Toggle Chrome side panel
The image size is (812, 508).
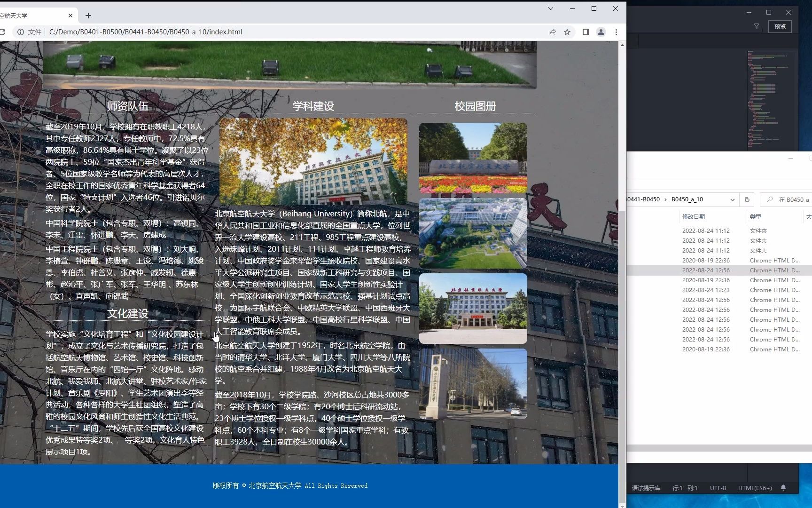point(586,32)
